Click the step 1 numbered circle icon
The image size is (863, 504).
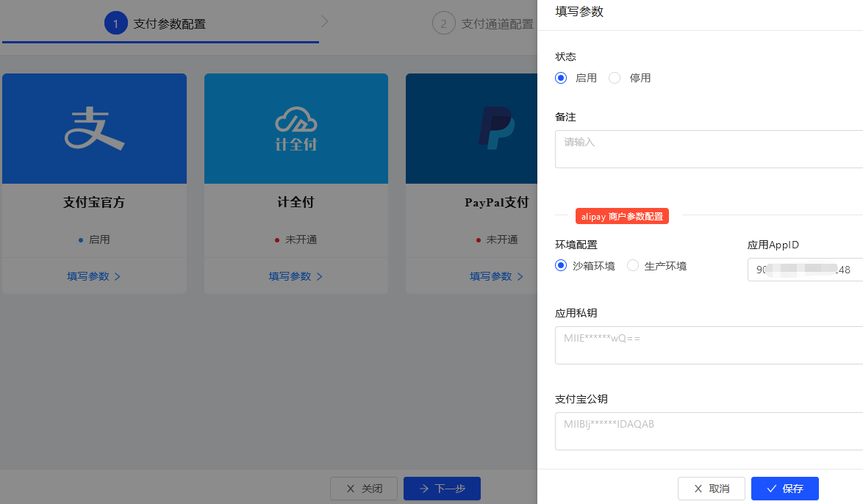115,23
